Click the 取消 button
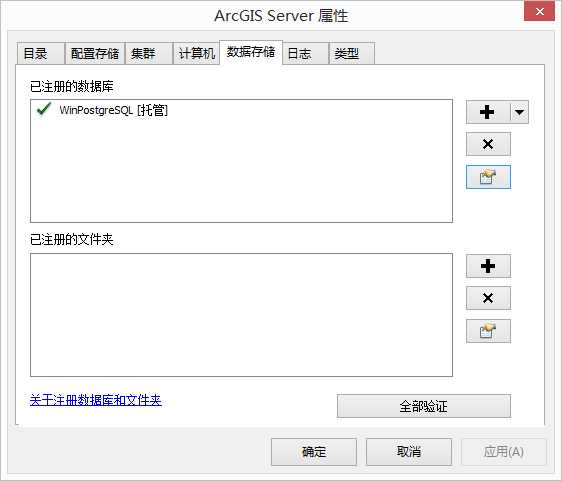Viewport: 562px width, 481px height. coord(409,452)
